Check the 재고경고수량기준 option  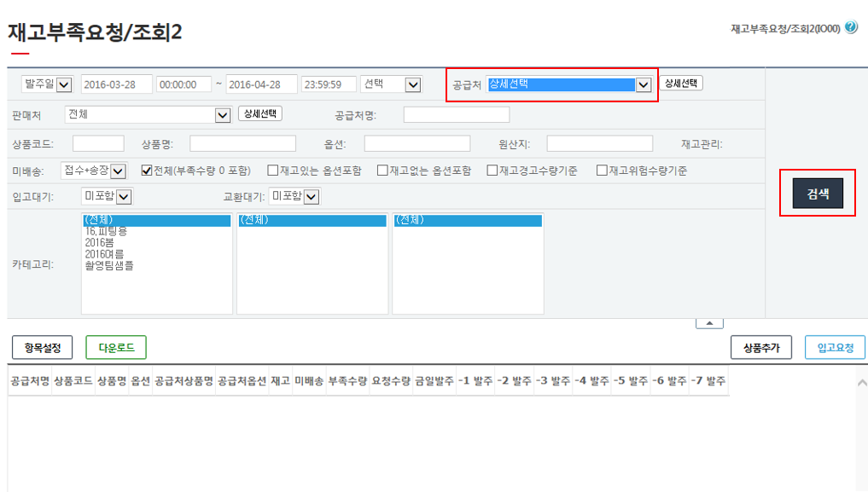pyautogui.click(x=492, y=171)
